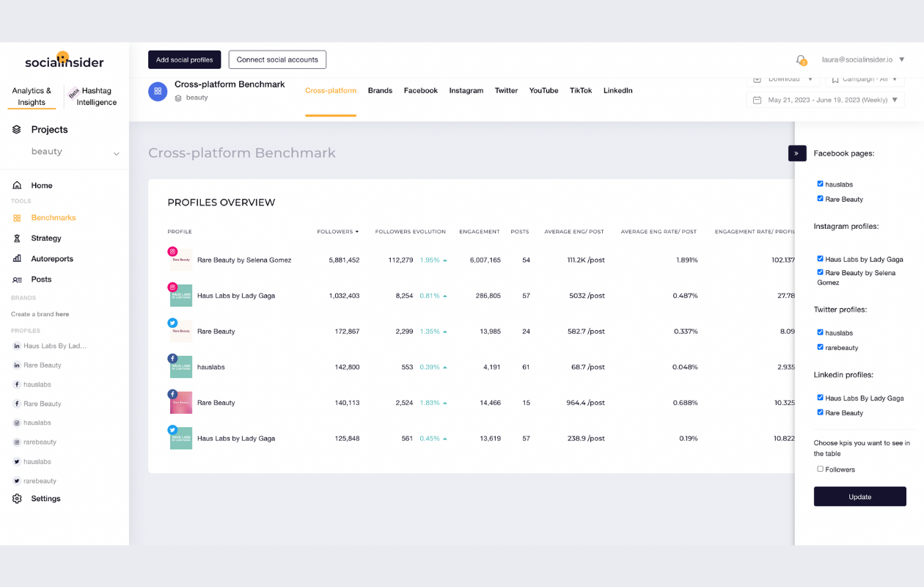924x587 pixels.
Task: Switch to the YouTube tab
Action: click(x=544, y=91)
